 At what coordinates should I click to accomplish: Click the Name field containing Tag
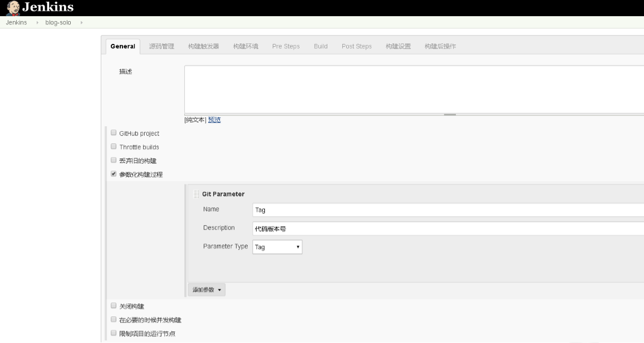click(448, 210)
